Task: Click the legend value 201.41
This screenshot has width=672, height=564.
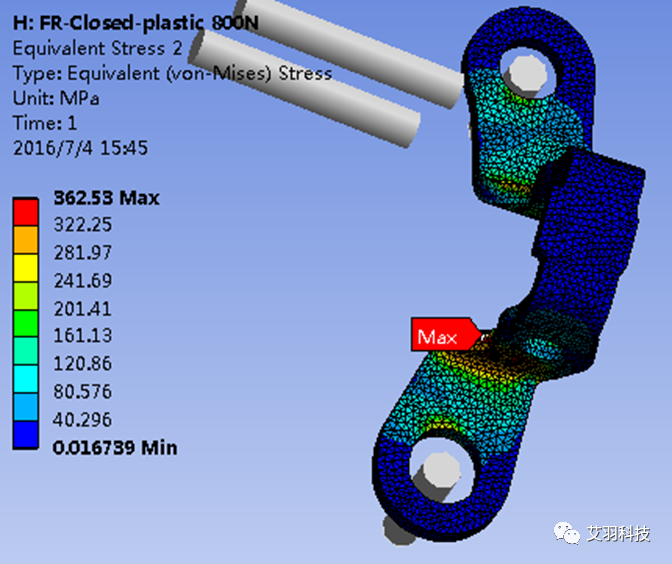Action: point(83,309)
